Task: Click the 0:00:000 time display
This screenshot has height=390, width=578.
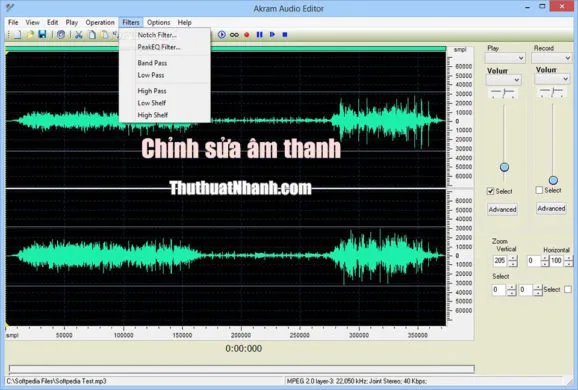Action: pos(244,348)
